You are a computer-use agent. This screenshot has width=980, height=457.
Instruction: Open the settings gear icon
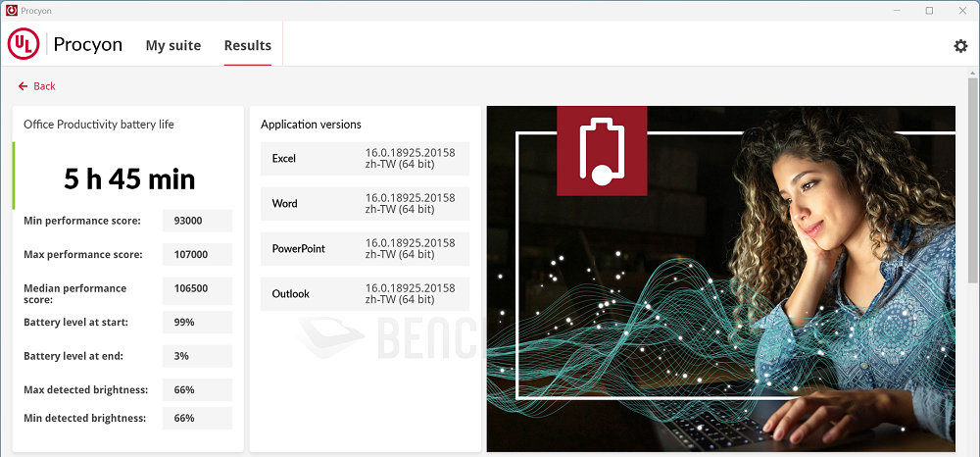(x=960, y=46)
